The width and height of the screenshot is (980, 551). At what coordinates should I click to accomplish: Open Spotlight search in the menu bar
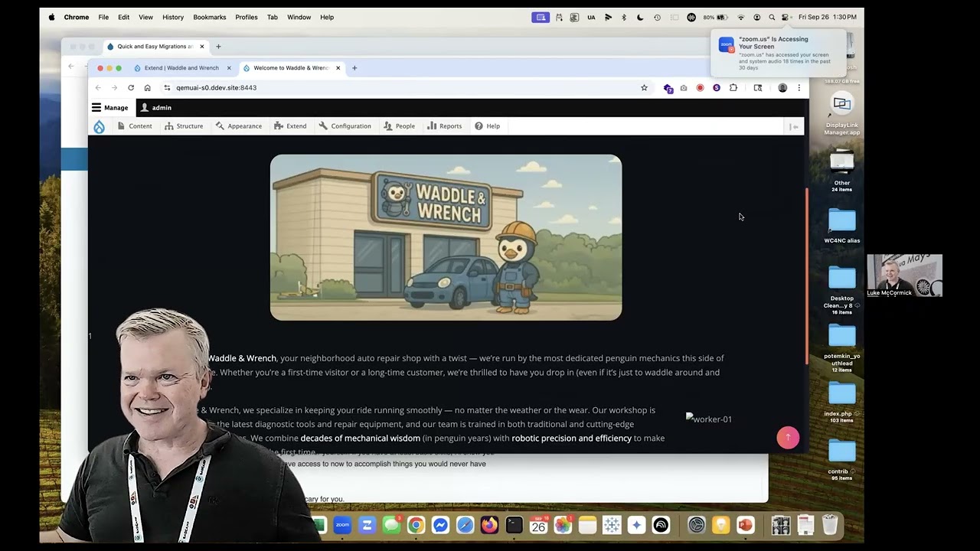(772, 17)
